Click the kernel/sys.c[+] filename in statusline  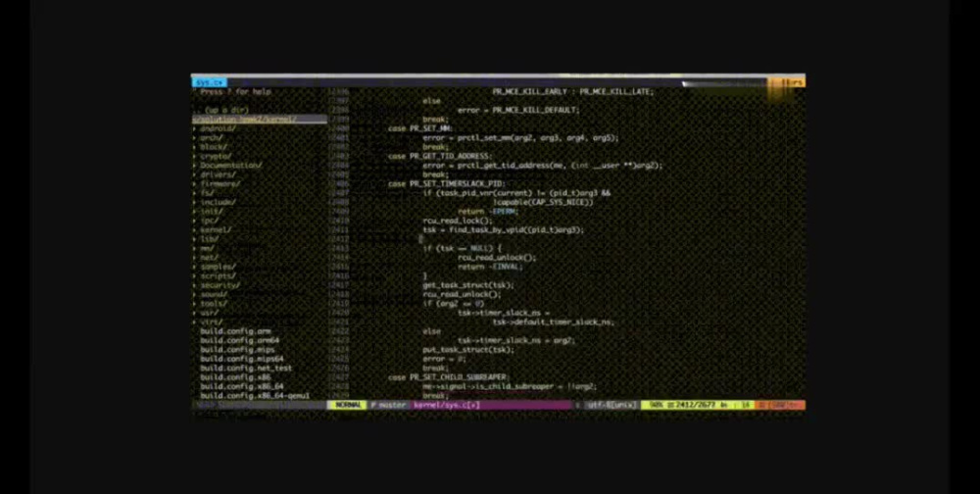[x=446, y=405]
